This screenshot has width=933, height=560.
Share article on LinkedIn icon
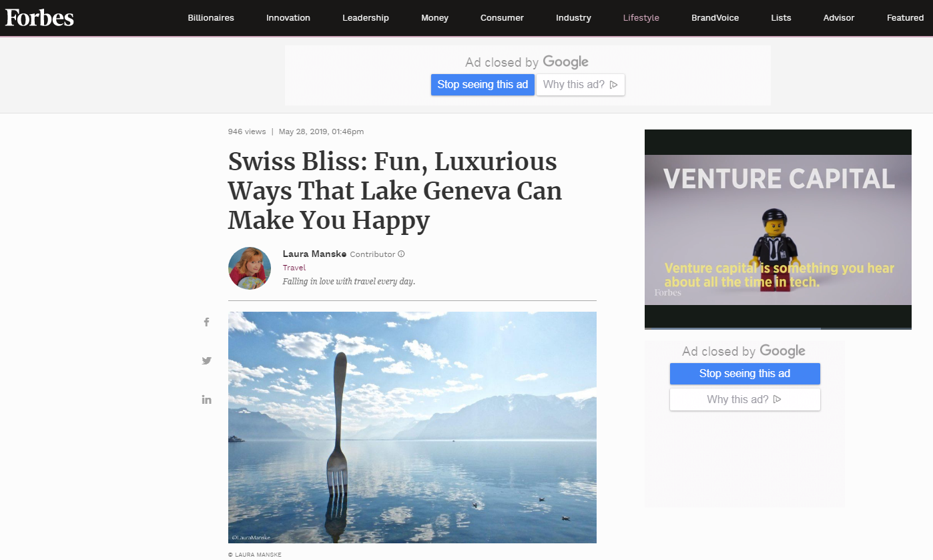207,399
